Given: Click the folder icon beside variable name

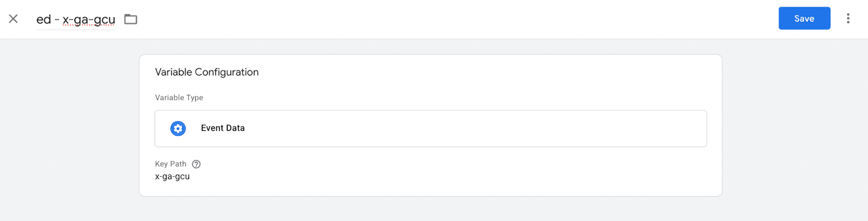Looking at the screenshot, I should tap(131, 19).
